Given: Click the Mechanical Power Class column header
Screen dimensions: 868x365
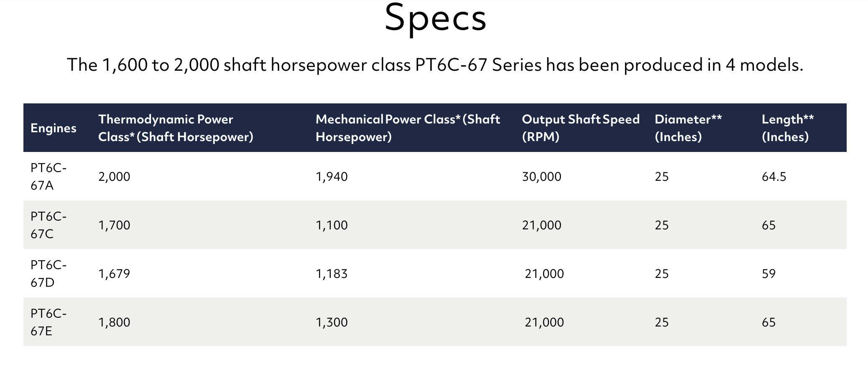Looking at the screenshot, I should click(x=408, y=128).
